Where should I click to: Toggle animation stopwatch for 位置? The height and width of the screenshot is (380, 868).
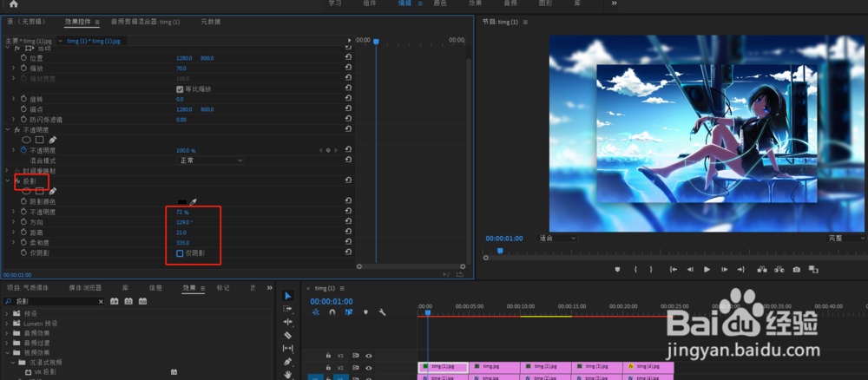click(23, 58)
